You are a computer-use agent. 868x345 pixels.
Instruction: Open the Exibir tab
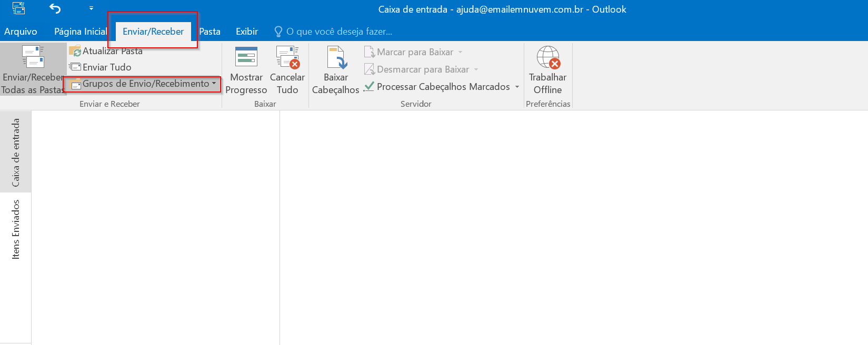[247, 32]
